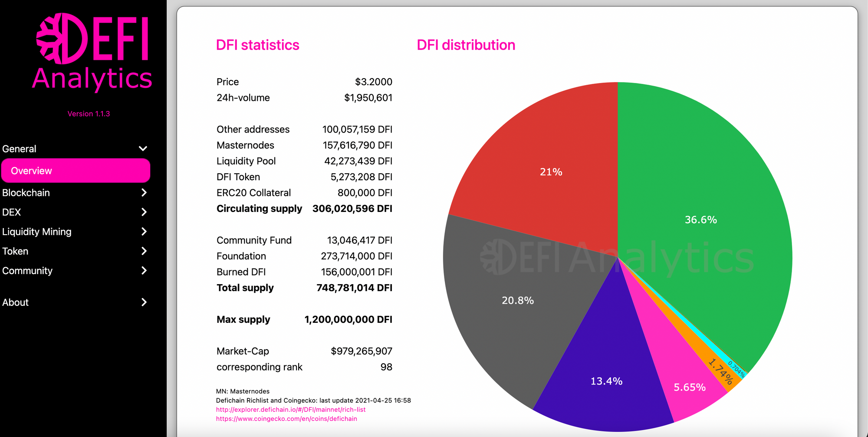Select the Overview menu item
This screenshot has width=868, height=437.
click(x=76, y=171)
